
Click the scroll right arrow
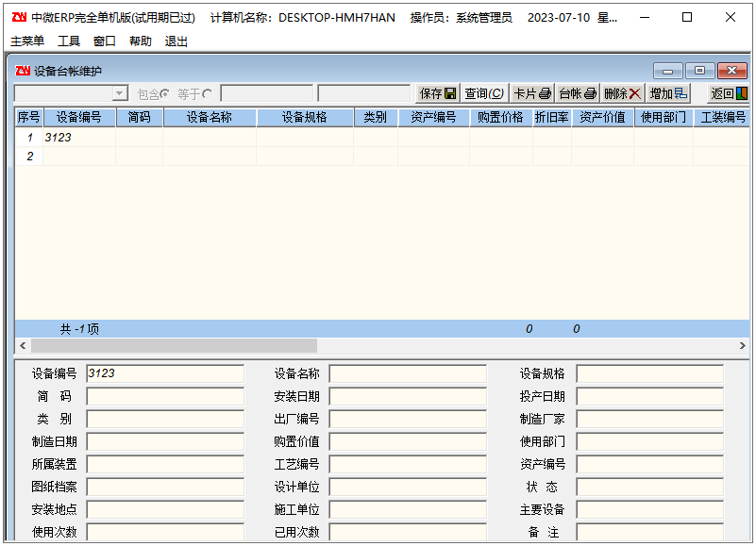click(x=742, y=345)
